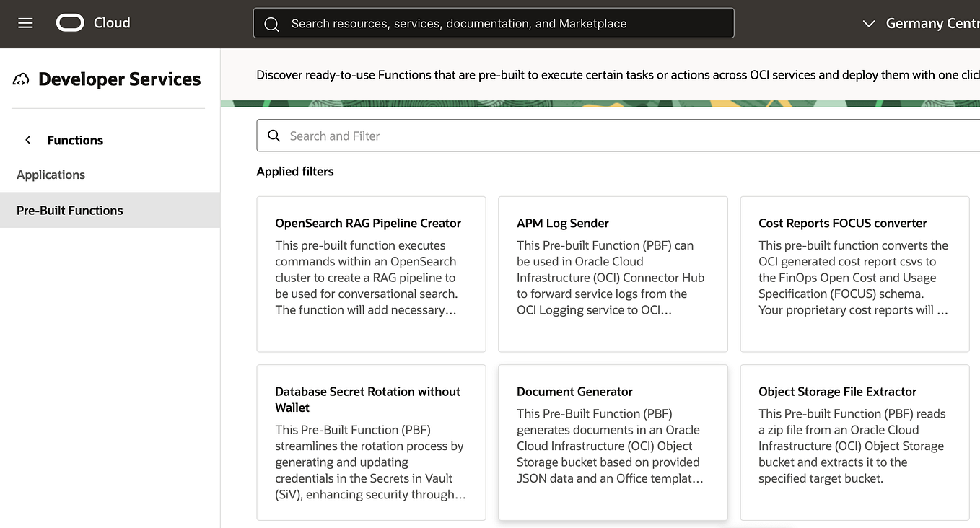Click inside the top resources search bar

click(494, 23)
